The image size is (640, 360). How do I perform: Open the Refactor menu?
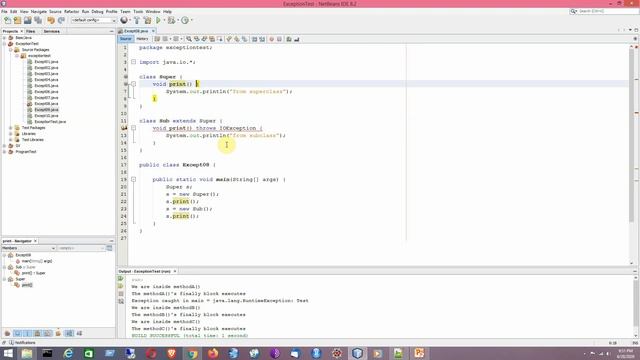[71, 11]
